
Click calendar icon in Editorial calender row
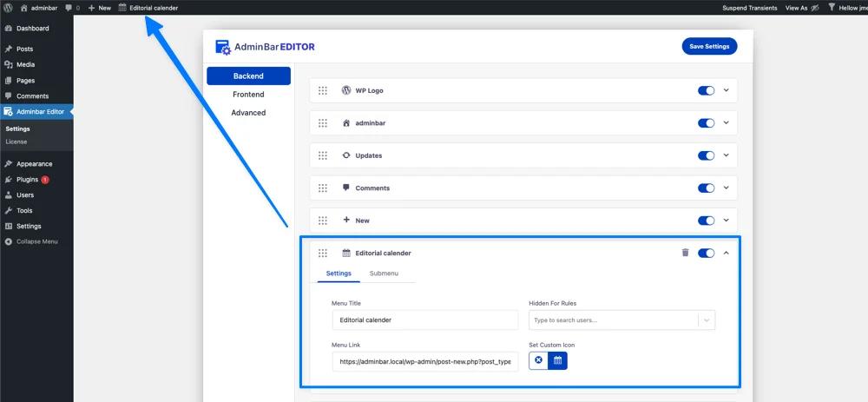[346, 253]
